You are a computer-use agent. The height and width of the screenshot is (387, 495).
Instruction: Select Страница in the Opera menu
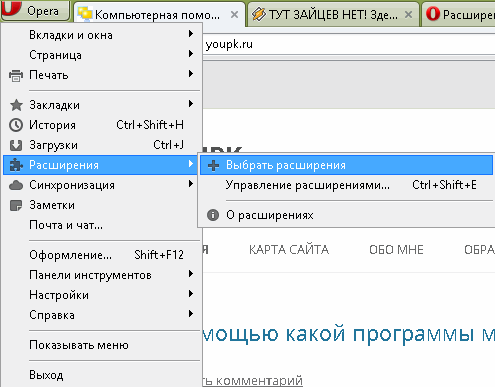[102, 55]
